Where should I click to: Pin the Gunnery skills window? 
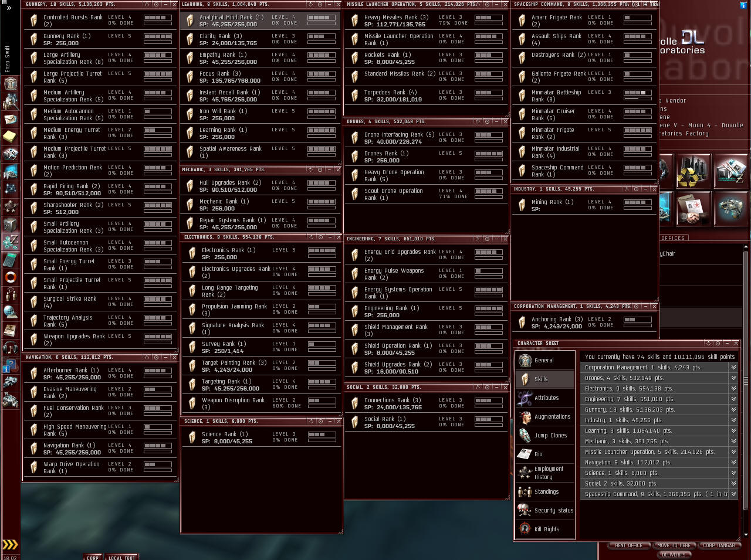click(x=156, y=4)
